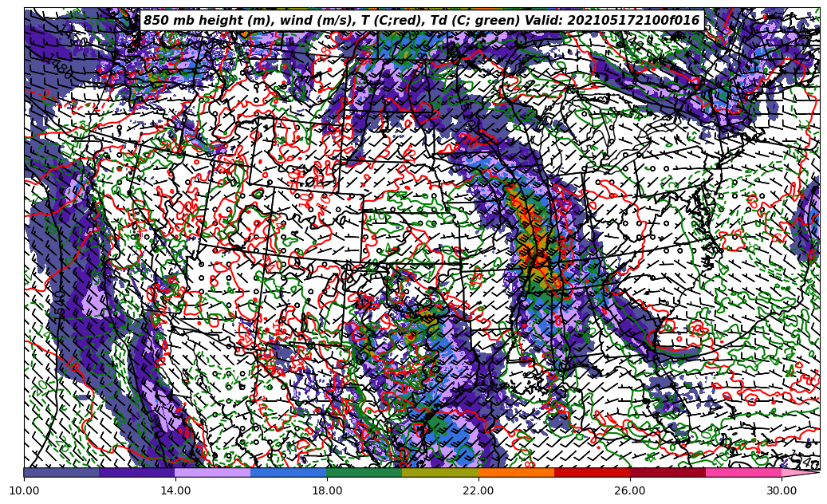Click the slate blue 10–12 colorbar segment
This screenshot has height=504, width=827.
click(61, 472)
